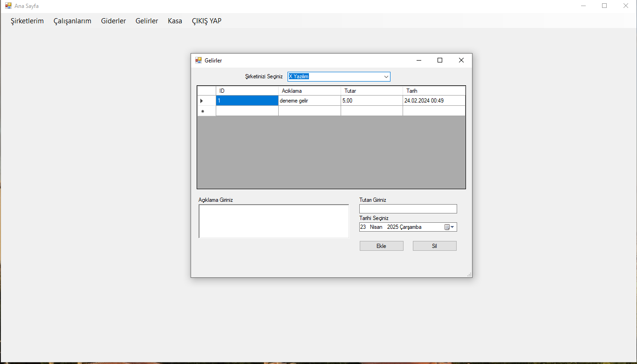Click the Tutar column header
This screenshot has width=637, height=364.
(371, 91)
